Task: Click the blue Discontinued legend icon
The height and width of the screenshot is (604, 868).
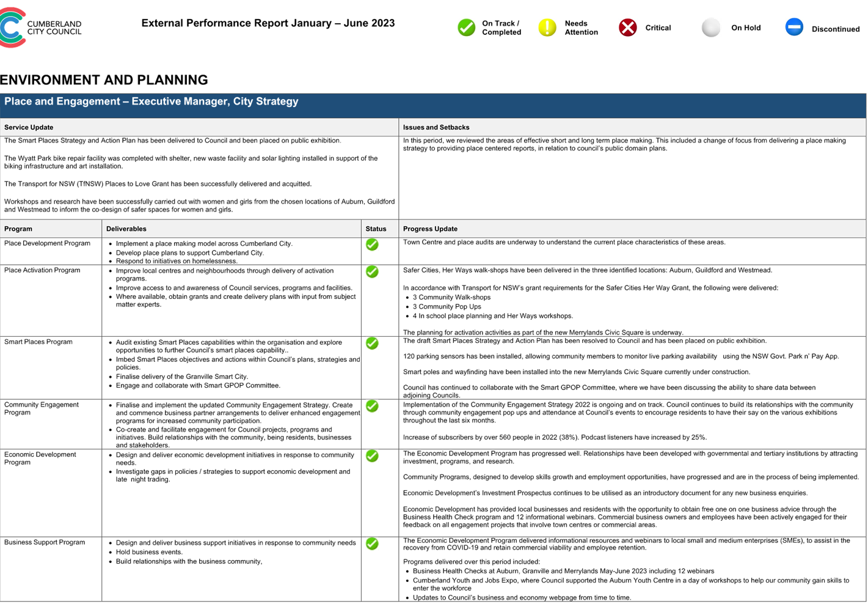Action: pos(794,27)
